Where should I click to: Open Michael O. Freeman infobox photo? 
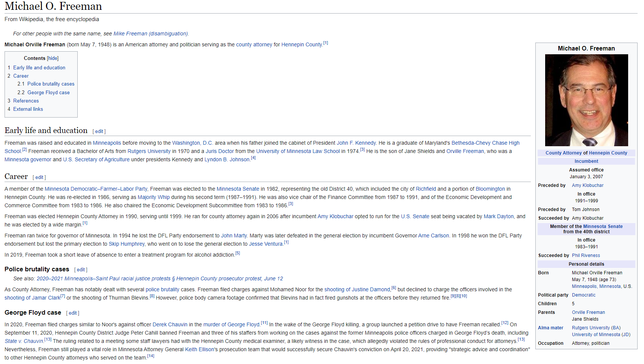coord(586,100)
